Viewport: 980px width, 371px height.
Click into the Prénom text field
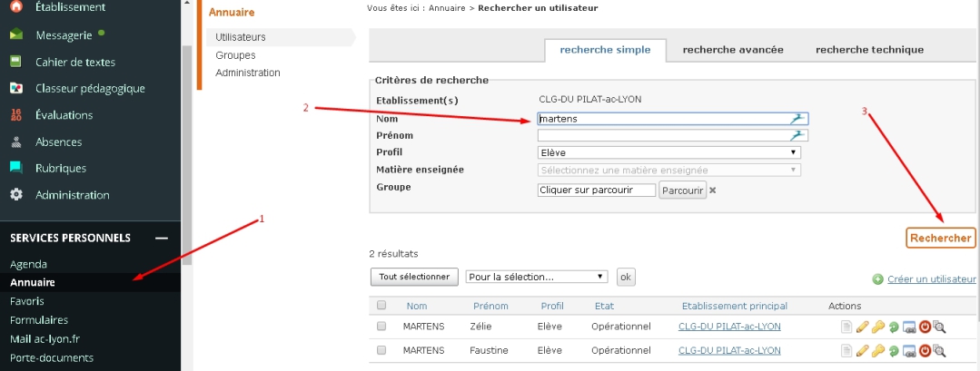pos(663,135)
